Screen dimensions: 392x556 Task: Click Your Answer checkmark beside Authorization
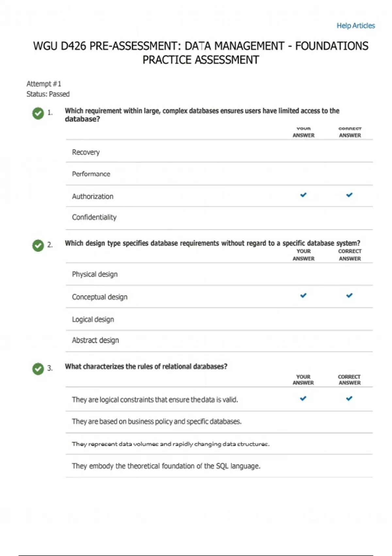coord(303,195)
